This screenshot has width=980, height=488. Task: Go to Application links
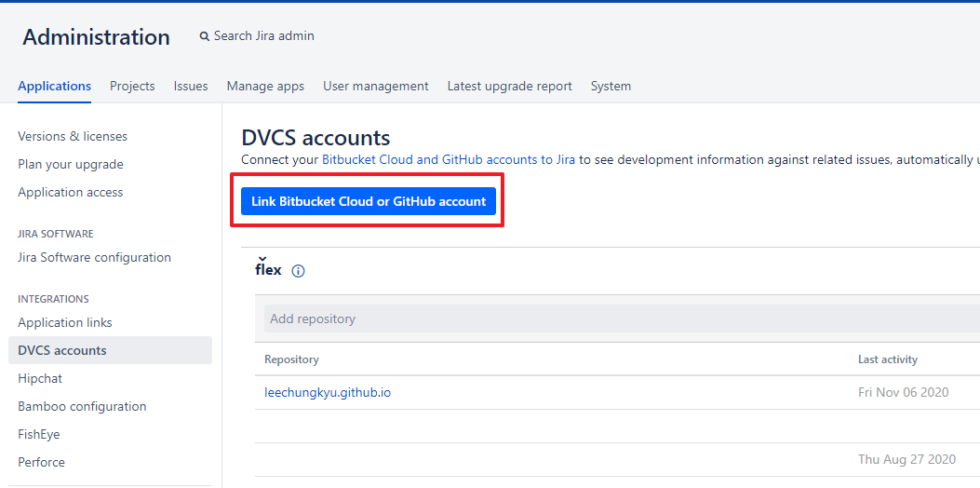point(65,323)
